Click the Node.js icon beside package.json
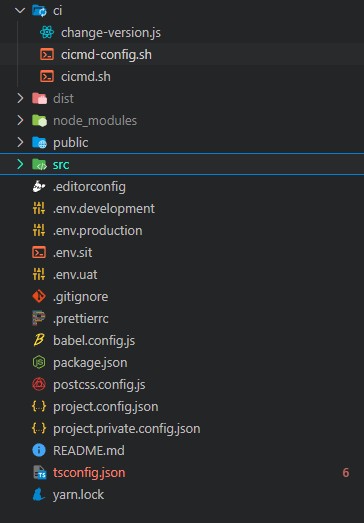Image resolution: width=364 pixels, height=523 pixels. 39,362
